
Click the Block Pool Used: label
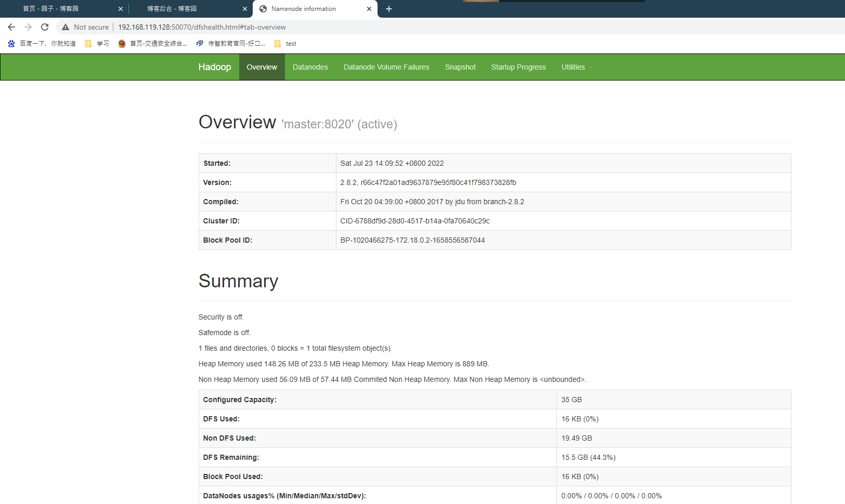pyautogui.click(x=233, y=476)
